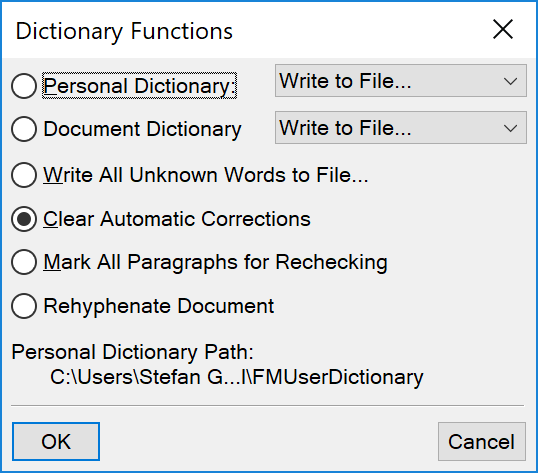Dismiss the dialog with Cancel
The width and height of the screenshot is (538, 473).
[x=481, y=441]
